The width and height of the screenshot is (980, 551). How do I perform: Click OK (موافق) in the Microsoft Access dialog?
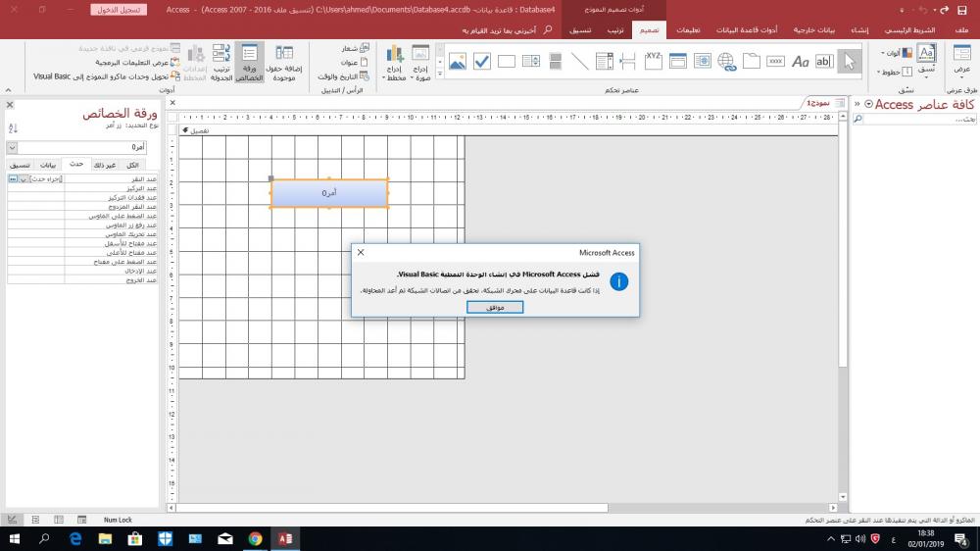pos(494,307)
